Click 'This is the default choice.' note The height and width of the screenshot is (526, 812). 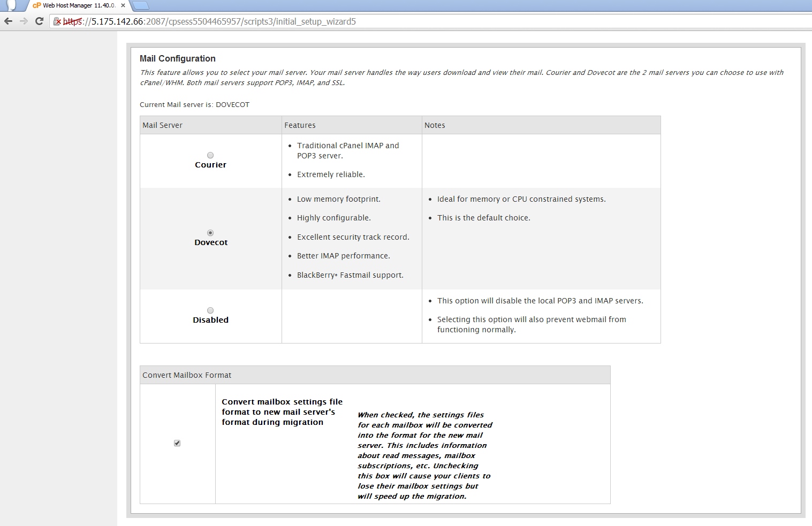(x=484, y=218)
